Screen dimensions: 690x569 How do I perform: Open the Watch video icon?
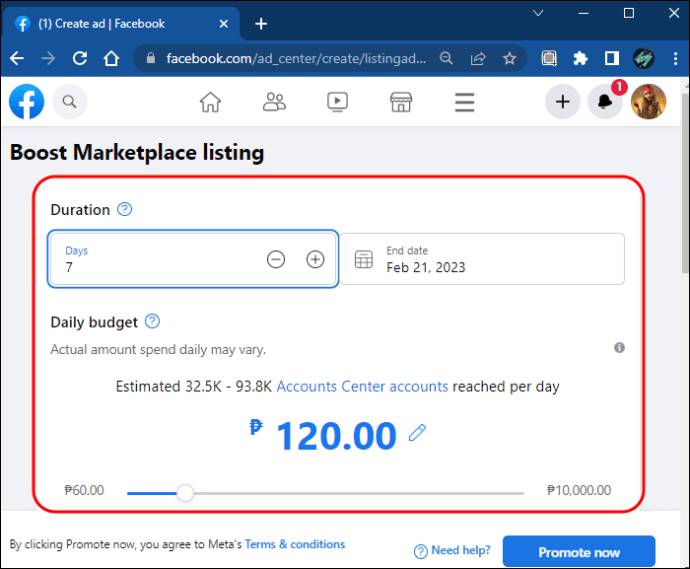click(x=338, y=102)
